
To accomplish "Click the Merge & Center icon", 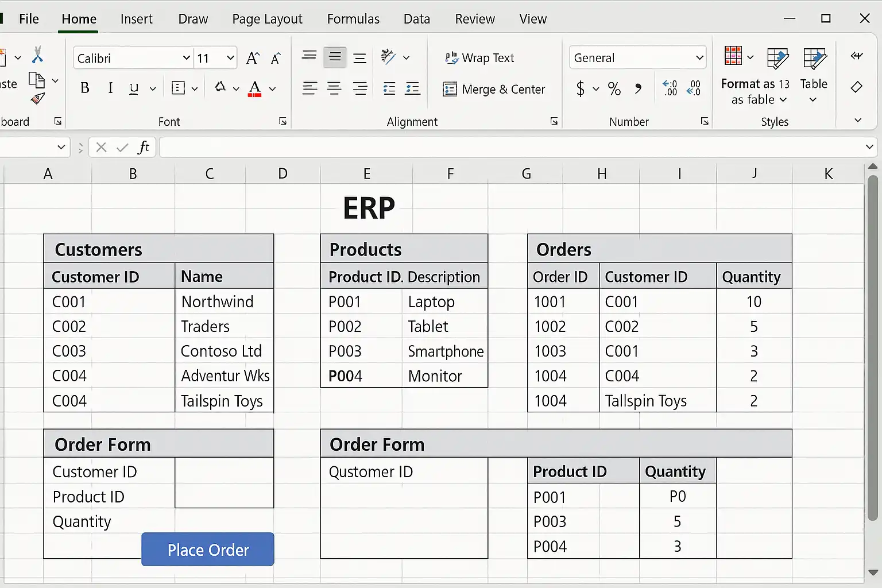I will (494, 89).
